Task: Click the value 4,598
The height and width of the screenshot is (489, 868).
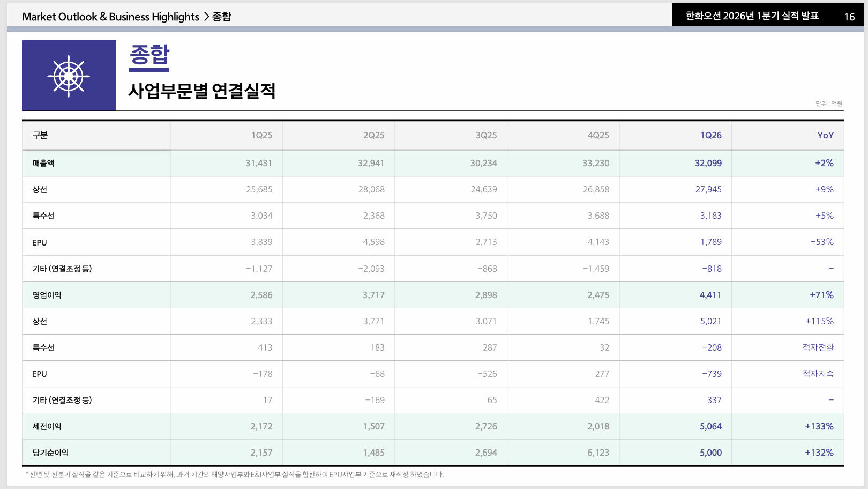Action: point(374,242)
